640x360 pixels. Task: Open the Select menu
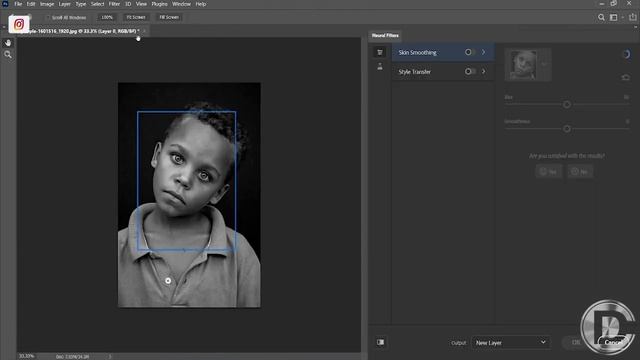[x=98, y=4]
